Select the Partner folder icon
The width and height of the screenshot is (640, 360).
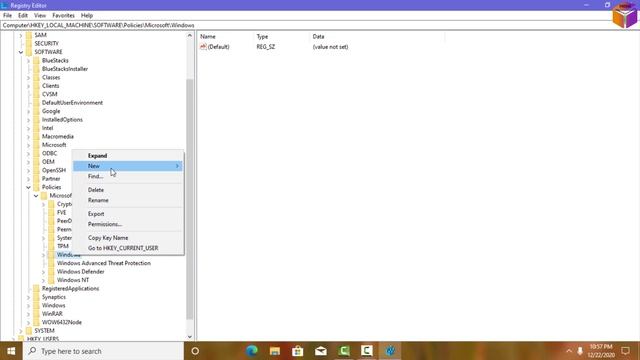click(x=36, y=179)
